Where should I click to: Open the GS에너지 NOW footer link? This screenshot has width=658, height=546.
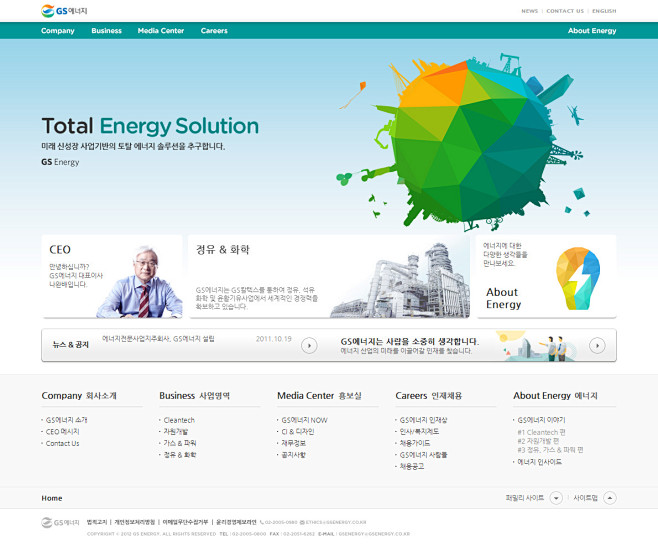click(304, 420)
